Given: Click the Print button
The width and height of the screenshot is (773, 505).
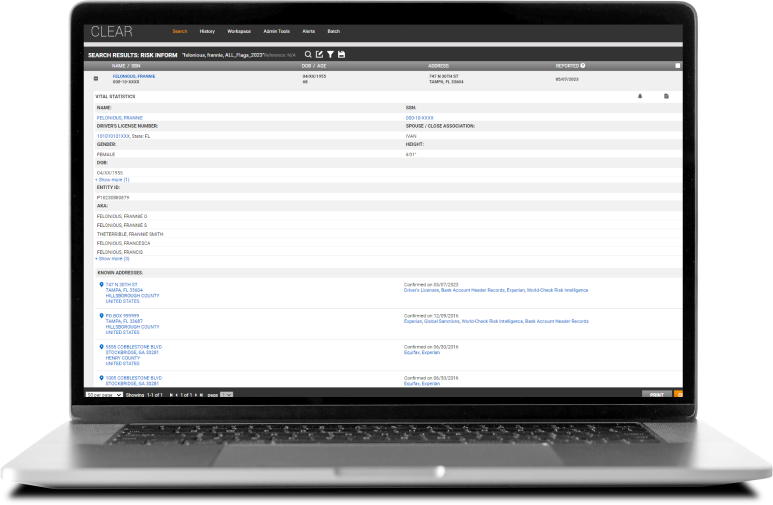Looking at the screenshot, I should (656, 395).
